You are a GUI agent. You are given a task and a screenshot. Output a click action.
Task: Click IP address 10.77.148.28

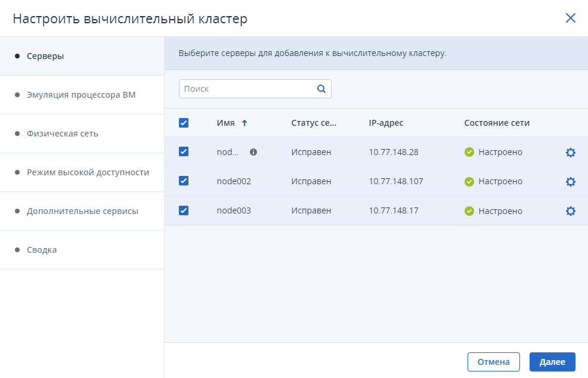[x=394, y=152]
